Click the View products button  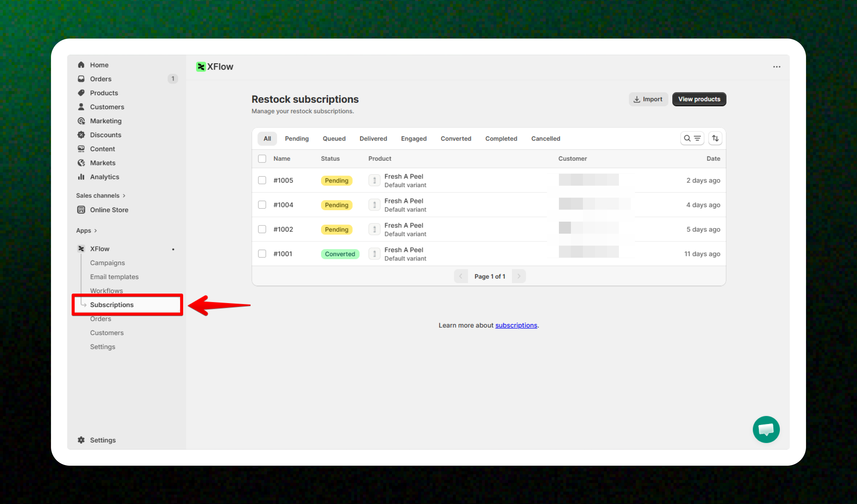[x=699, y=99]
